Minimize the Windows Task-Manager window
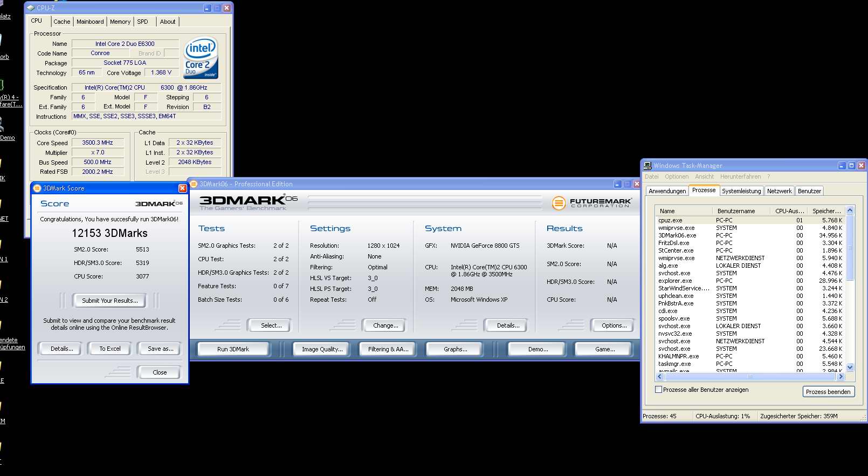 click(842, 166)
